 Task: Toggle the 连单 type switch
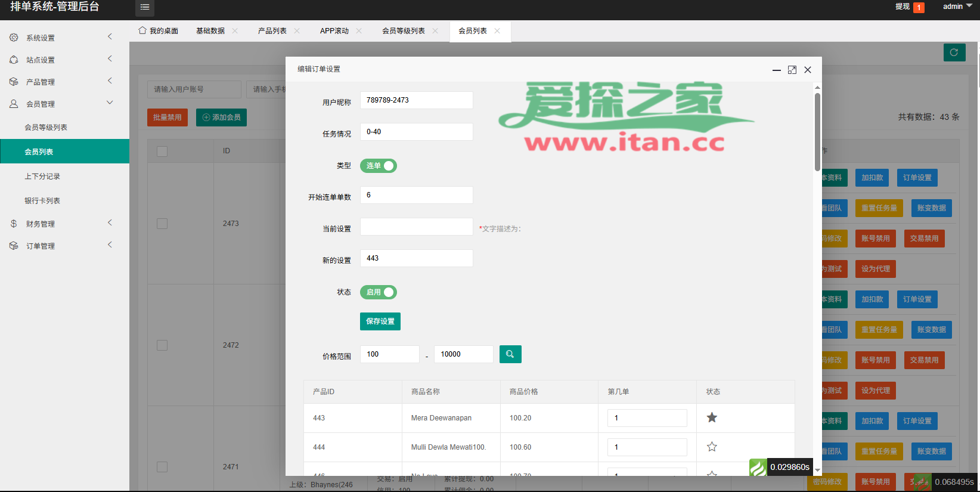point(379,166)
